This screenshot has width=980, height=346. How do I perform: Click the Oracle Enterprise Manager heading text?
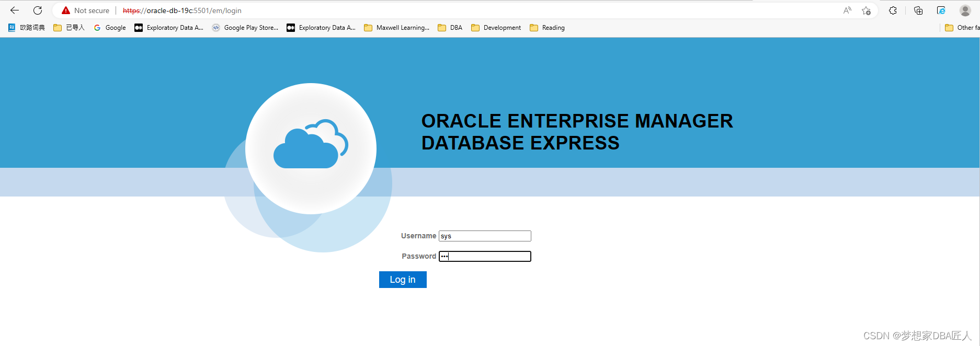tap(577, 132)
